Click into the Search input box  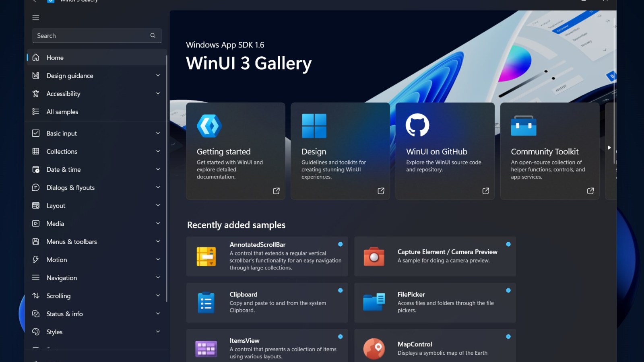pyautogui.click(x=91, y=36)
